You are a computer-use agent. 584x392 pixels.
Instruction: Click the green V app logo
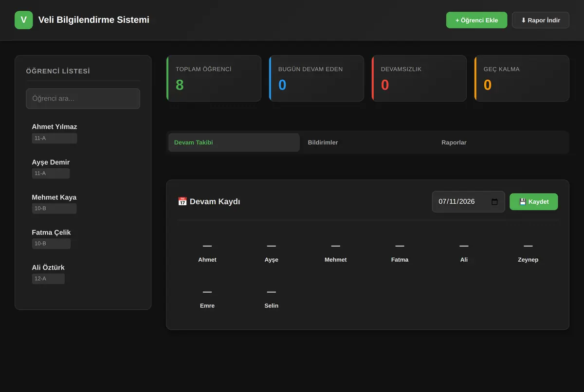[x=24, y=20]
